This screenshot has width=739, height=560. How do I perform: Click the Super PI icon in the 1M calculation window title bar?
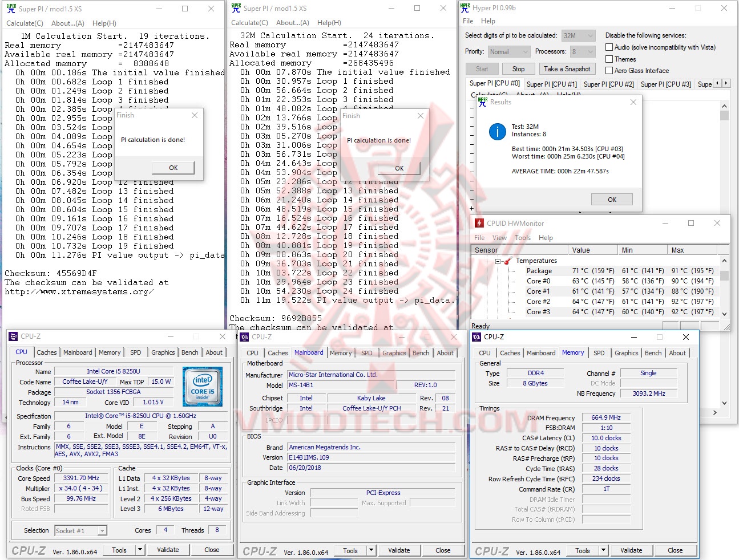tap(11, 9)
